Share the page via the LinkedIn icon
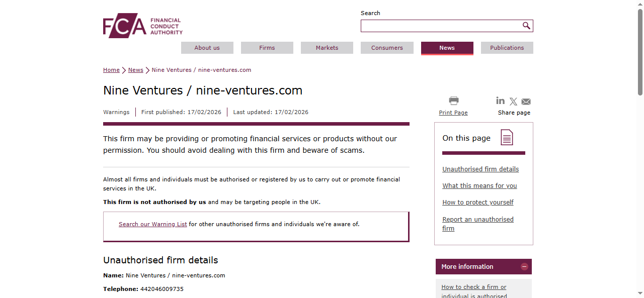 (500, 101)
